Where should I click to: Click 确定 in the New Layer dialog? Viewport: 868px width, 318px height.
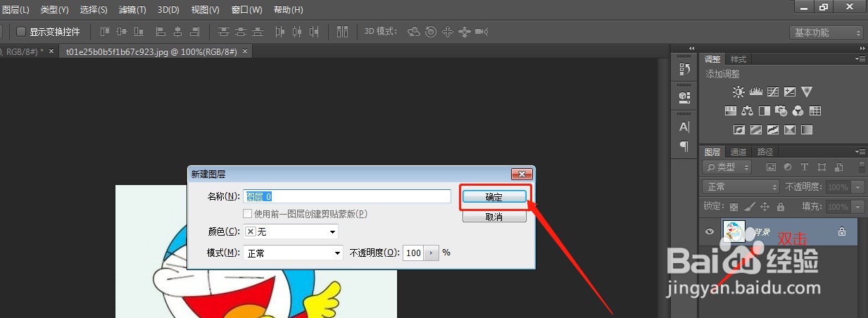[494, 198]
